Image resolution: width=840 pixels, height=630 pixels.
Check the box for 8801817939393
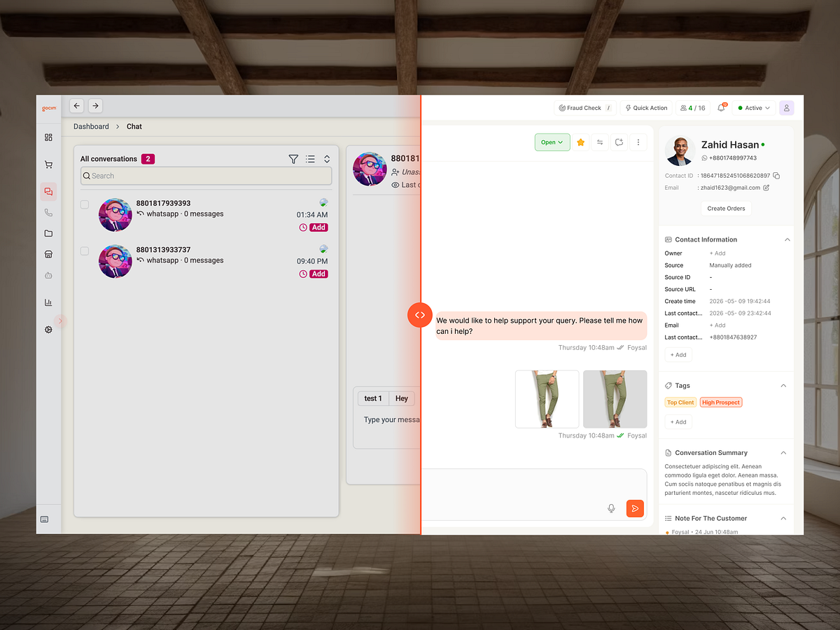pyautogui.click(x=85, y=204)
